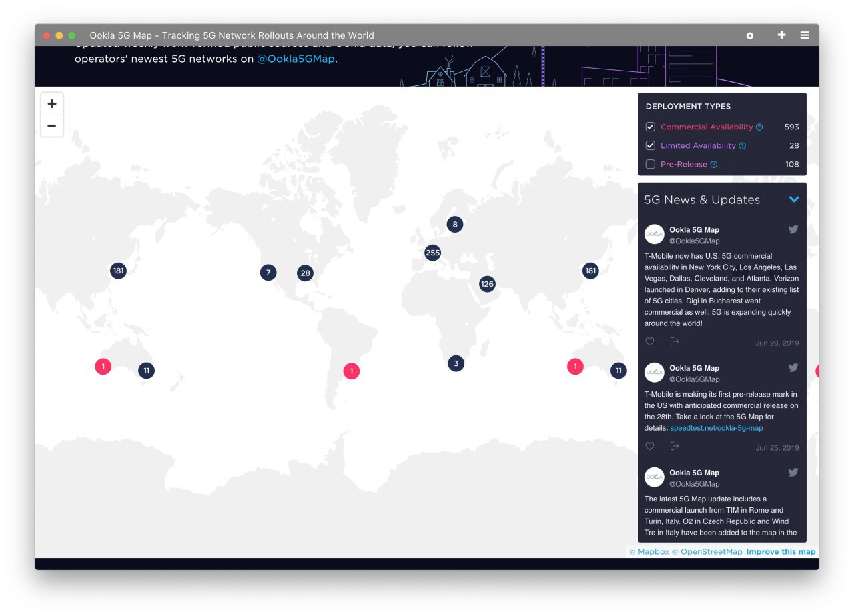Click Twitter bird icon on the TIM Rome tweet

[x=793, y=472]
